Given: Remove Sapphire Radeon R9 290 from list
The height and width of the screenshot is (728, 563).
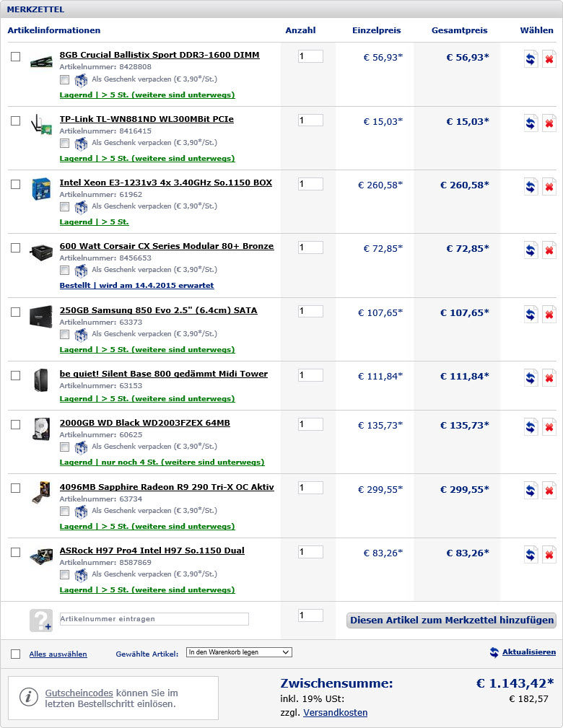Looking at the screenshot, I should coord(549,491).
